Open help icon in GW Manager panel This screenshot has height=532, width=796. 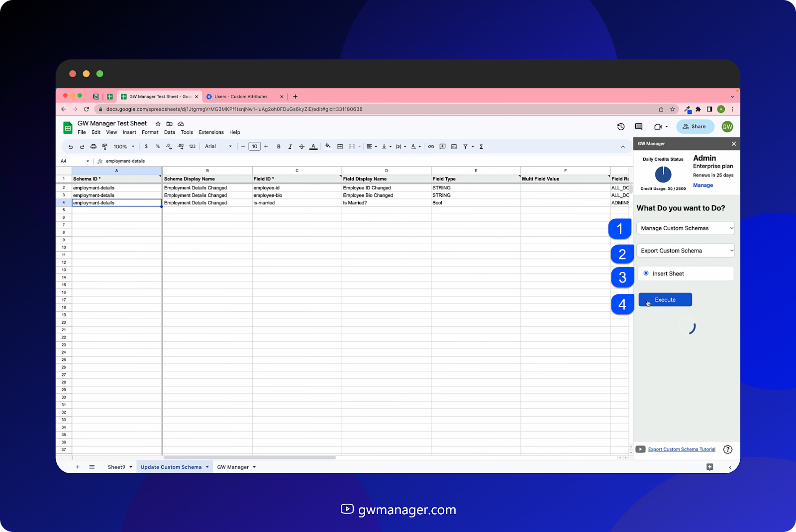[x=728, y=449]
